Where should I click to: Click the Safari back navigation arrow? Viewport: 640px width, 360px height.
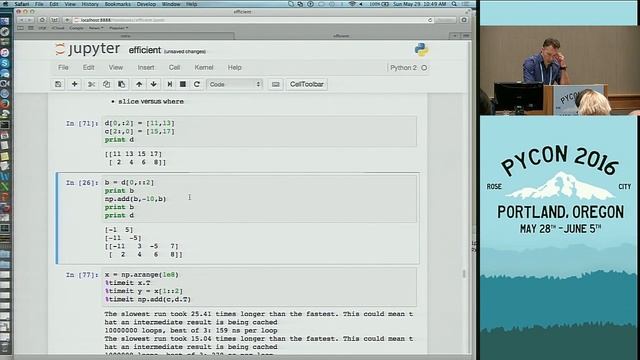pos(21,20)
